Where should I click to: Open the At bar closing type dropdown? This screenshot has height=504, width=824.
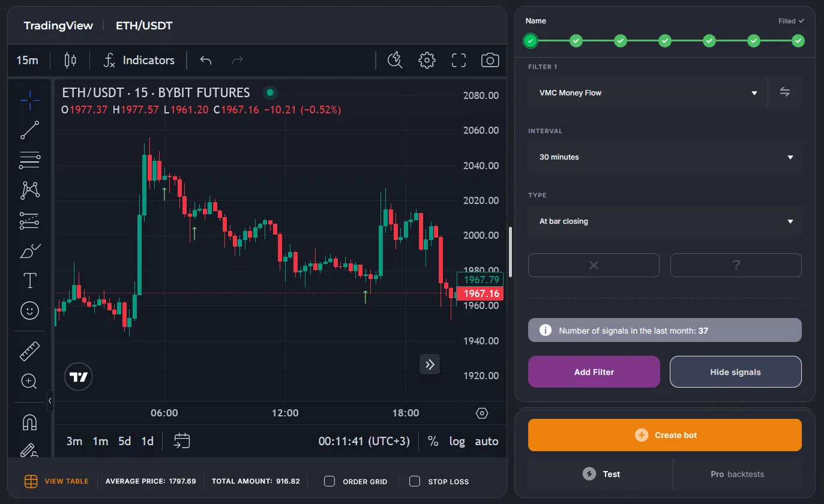pyautogui.click(x=664, y=221)
